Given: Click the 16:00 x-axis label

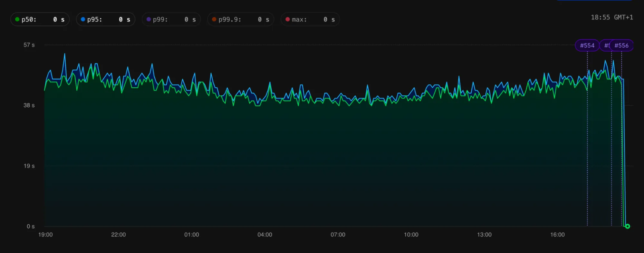Looking at the screenshot, I should coord(557,235).
